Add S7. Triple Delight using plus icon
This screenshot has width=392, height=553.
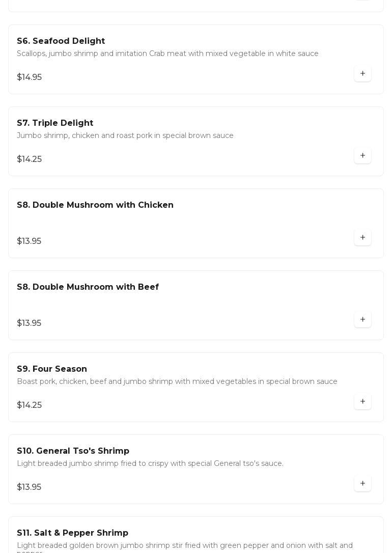click(x=362, y=156)
